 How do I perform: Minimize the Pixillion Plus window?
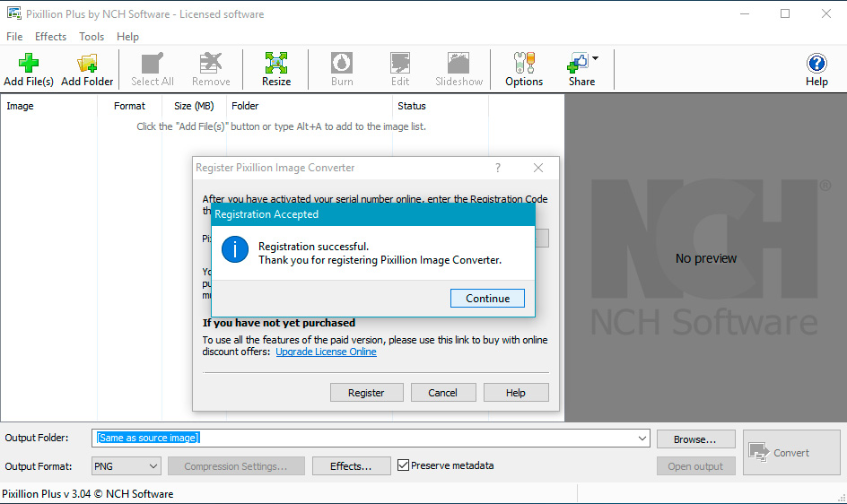click(745, 14)
